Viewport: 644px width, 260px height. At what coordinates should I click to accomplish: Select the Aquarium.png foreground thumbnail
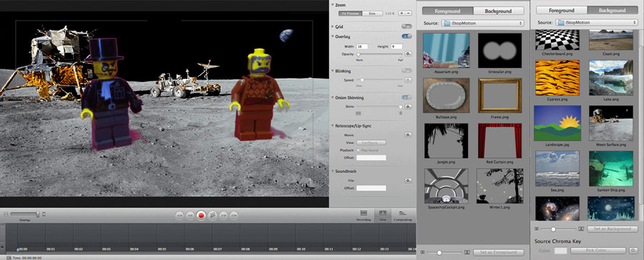(x=447, y=51)
